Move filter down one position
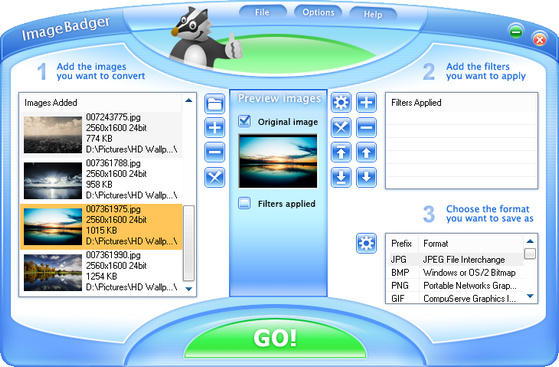 pyautogui.click(x=366, y=177)
